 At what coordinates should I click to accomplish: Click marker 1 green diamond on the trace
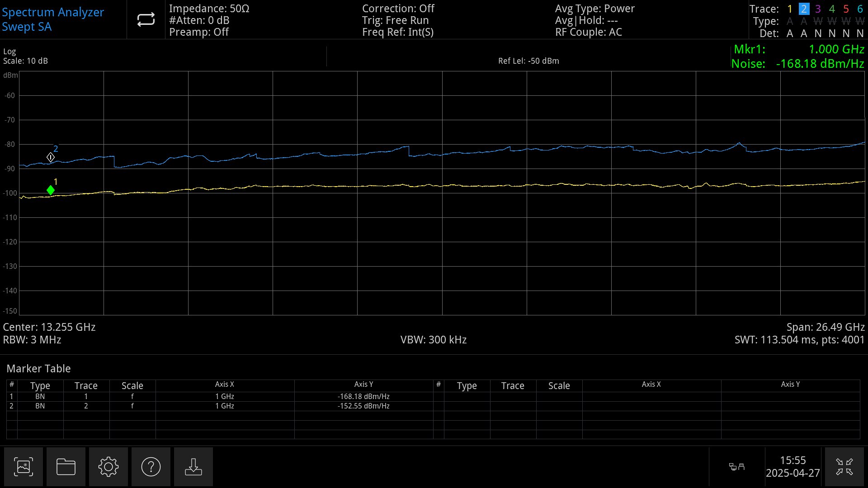point(51,190)
